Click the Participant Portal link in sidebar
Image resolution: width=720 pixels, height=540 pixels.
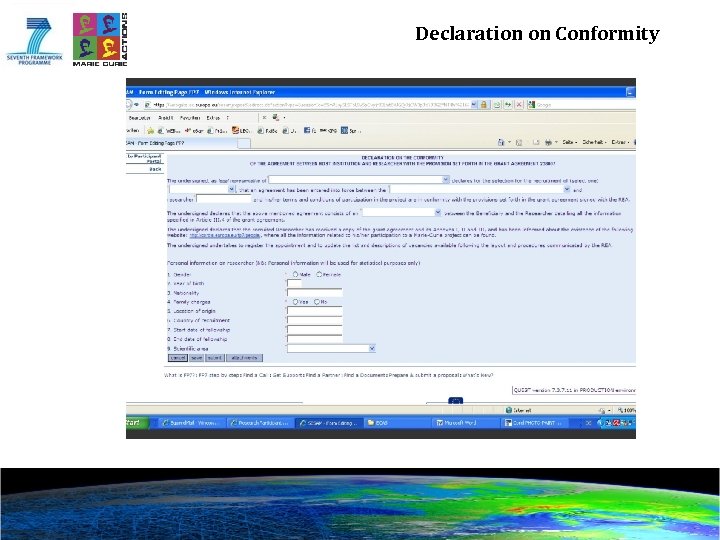145,158
